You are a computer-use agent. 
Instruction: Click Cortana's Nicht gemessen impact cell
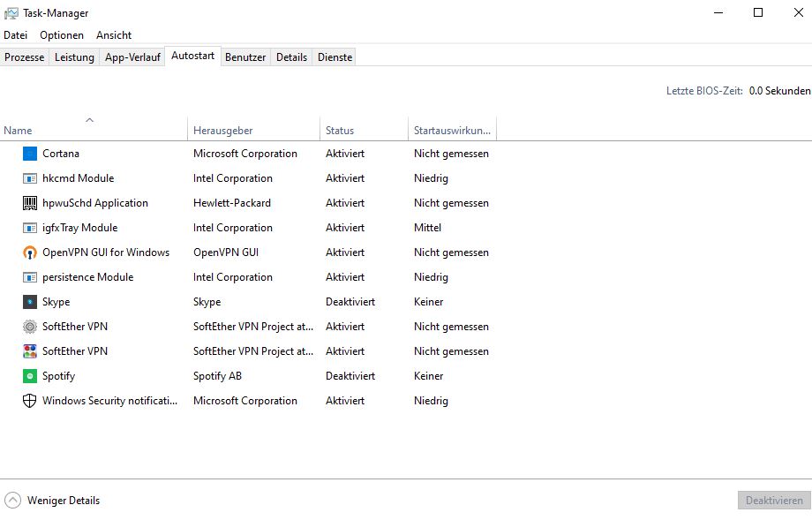click(451, 154)
